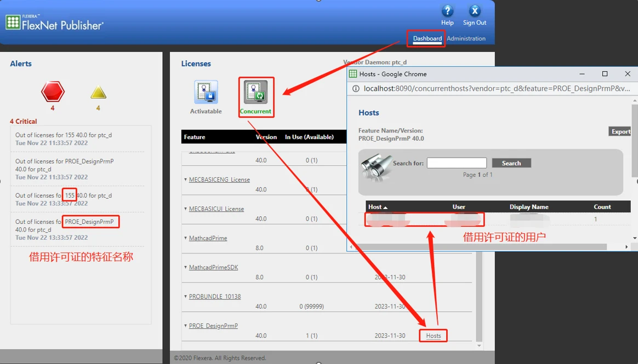
Task: Click the Count column header in Hosts table
Action: (x=602, y=207)
